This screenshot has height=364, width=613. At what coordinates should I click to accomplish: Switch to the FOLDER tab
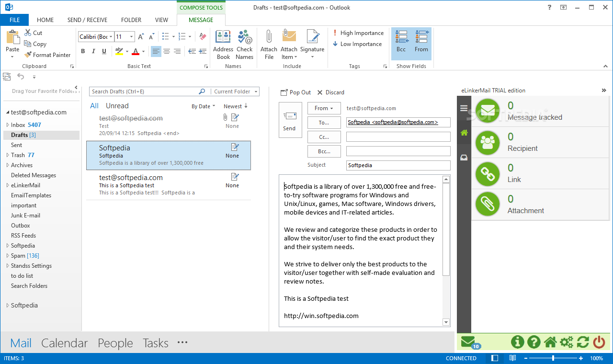point(131,20)
